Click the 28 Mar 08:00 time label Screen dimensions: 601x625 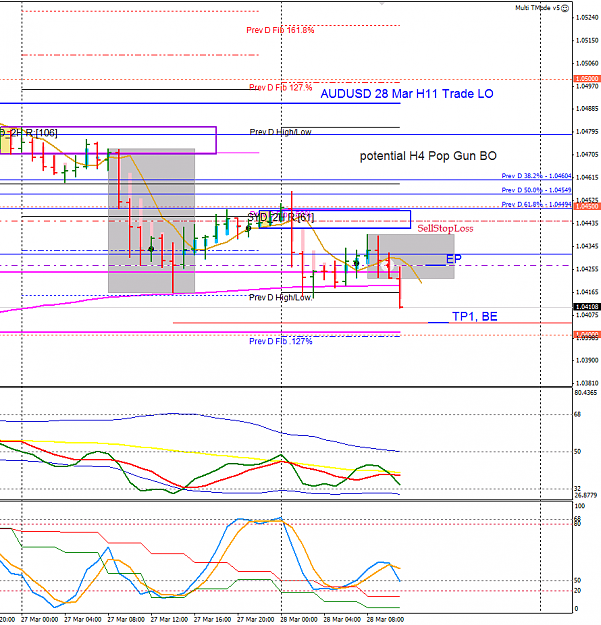click(x=385, y=619)
